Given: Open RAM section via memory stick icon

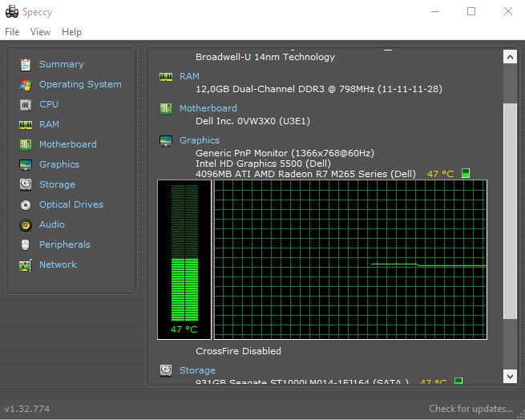Looking at the screenshot, I should 26,125.
